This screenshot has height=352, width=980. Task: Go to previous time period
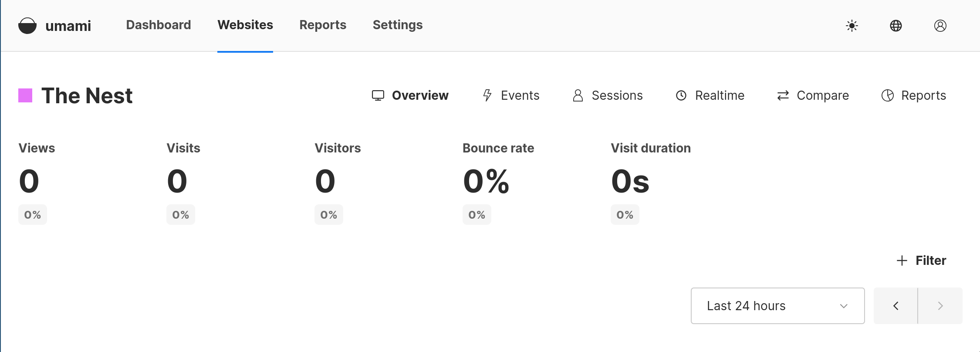896,306
